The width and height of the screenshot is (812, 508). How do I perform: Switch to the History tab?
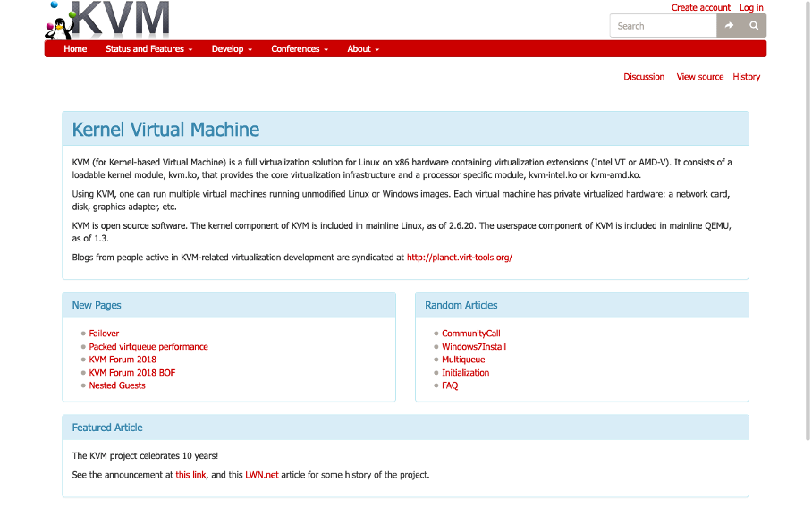coord(746,77)
